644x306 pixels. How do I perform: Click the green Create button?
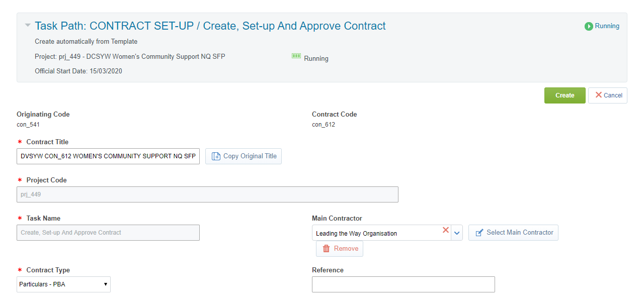pyautogui.click(x=565, y=95)
